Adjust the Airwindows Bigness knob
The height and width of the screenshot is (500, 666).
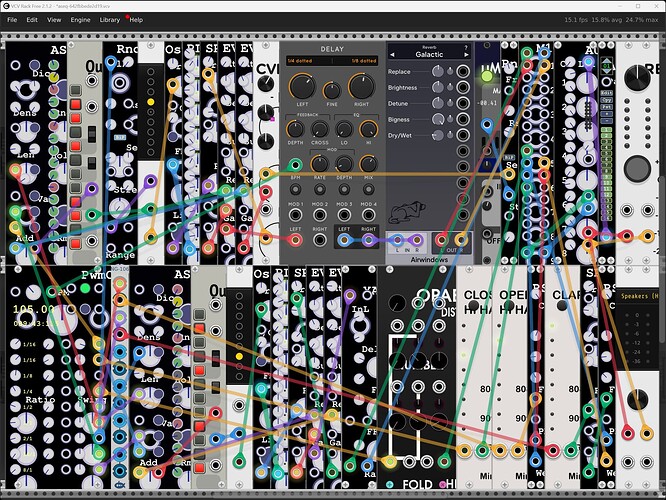(437, 119)
